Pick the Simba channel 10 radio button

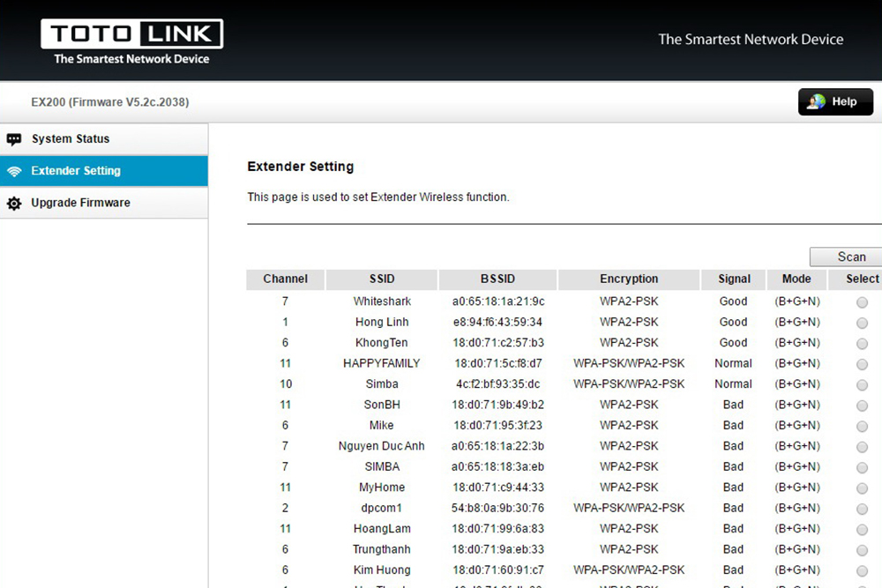click(x=862, y=385)
